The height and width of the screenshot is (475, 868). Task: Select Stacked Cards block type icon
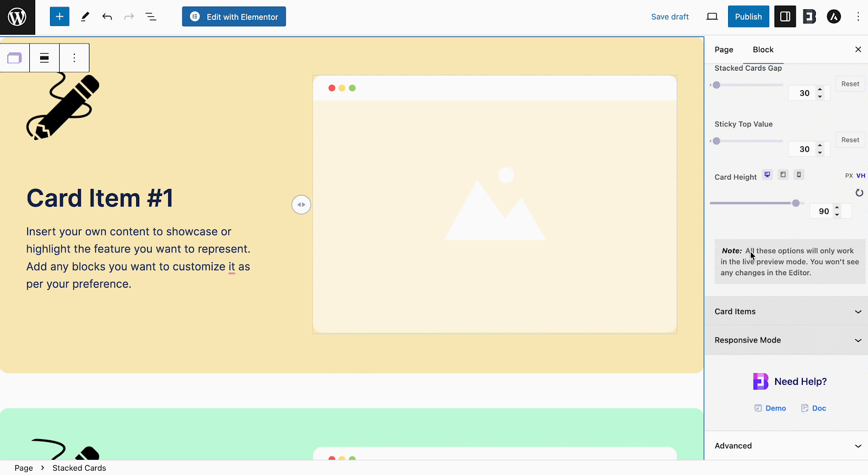pyautogui.click(x=15, y=58)
